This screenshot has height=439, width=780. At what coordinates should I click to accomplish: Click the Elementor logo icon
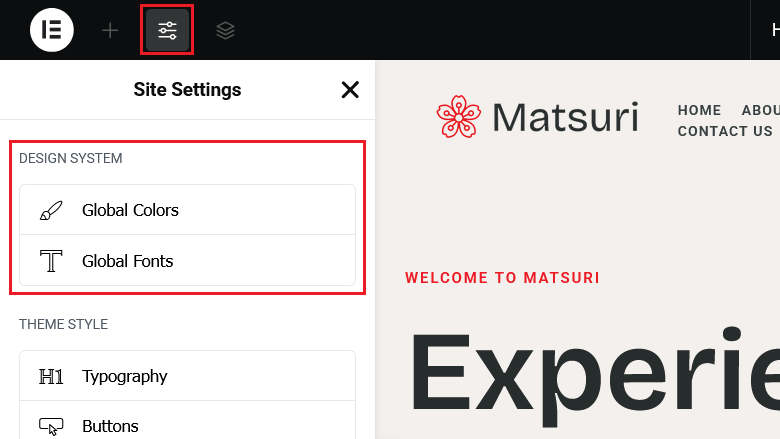click(x=52, y=30)
